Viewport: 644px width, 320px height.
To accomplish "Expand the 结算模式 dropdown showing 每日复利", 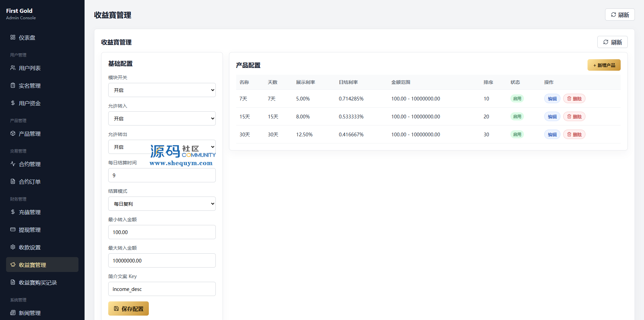I will [162, 204].
